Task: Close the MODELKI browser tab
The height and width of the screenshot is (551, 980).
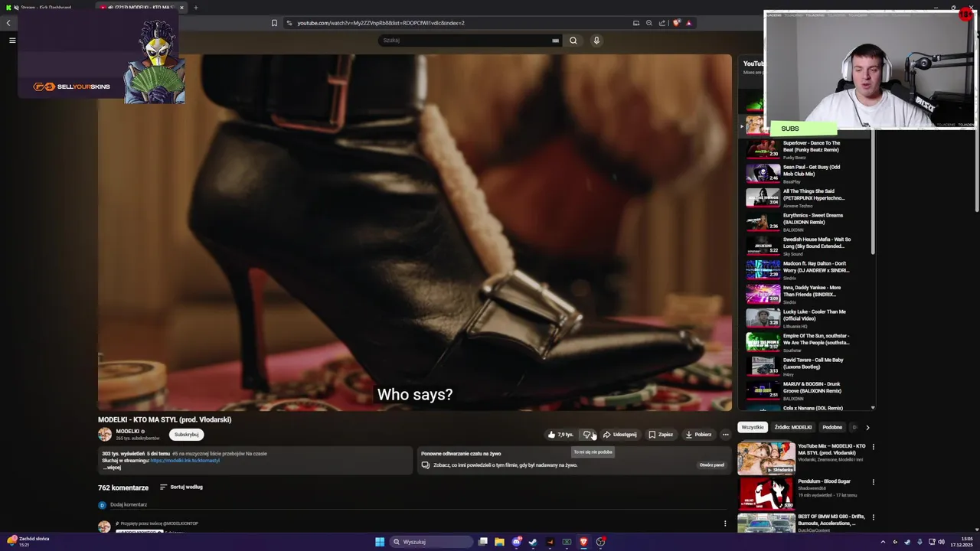Action: click(181, 8)
